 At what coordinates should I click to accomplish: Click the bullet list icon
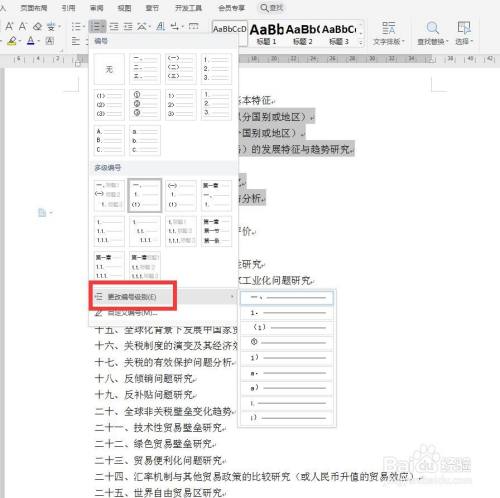[76, 26]
